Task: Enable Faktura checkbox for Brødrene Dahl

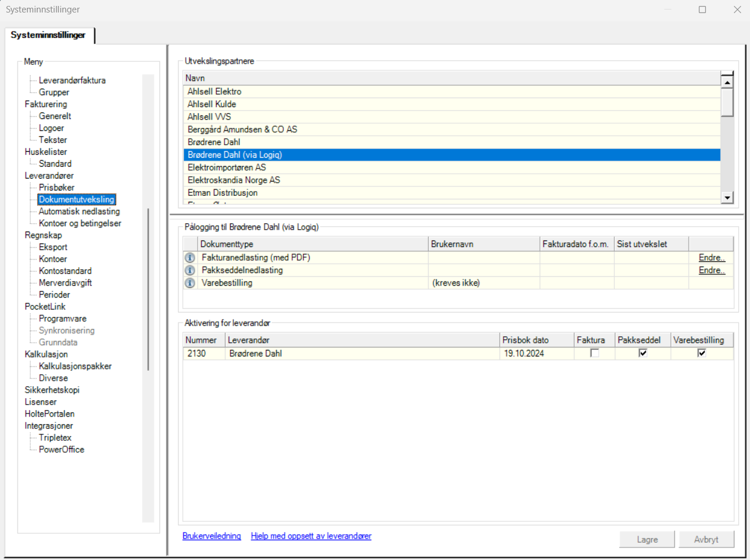Action: pyautogui.click(x=594, y=353)
